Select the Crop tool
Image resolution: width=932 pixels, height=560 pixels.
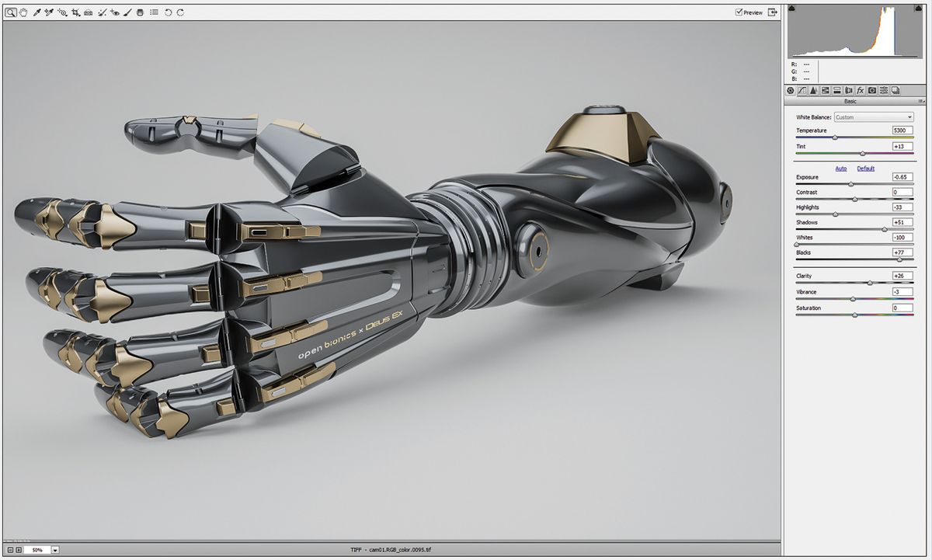click(x=76, y=12)
